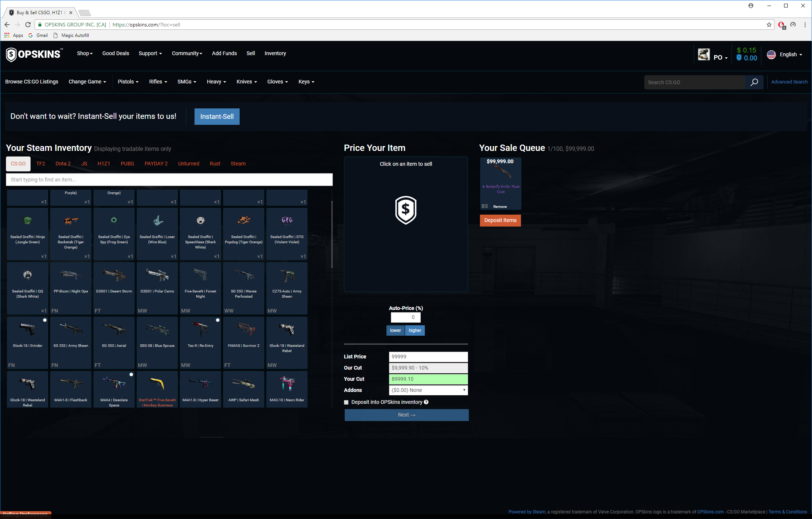This screenshot has height=519, width=812.
Task: Remove Butterfly Knife from sale queue
Action: pos(500,207)
